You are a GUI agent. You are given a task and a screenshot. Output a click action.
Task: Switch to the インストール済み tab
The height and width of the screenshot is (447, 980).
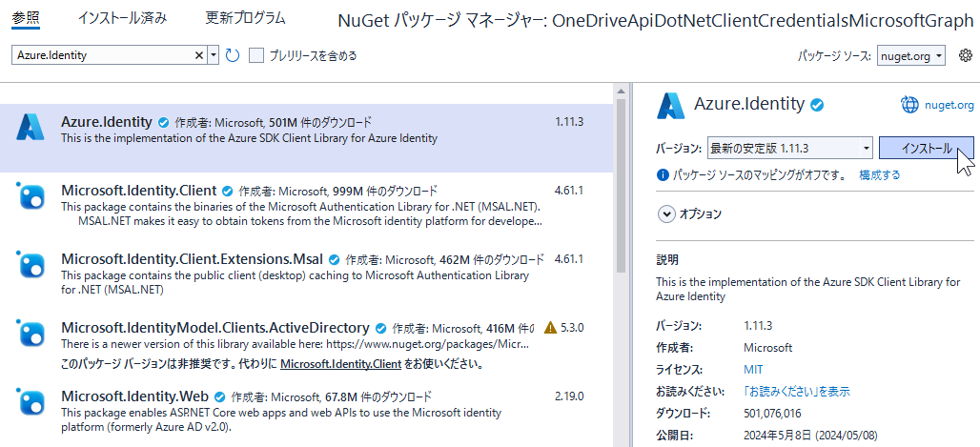pos(122,18)
